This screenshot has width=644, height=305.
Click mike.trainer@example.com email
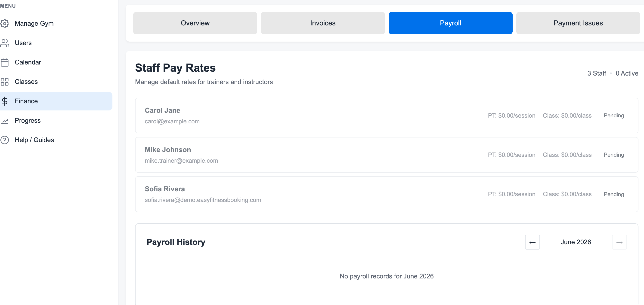coord(181,161)
